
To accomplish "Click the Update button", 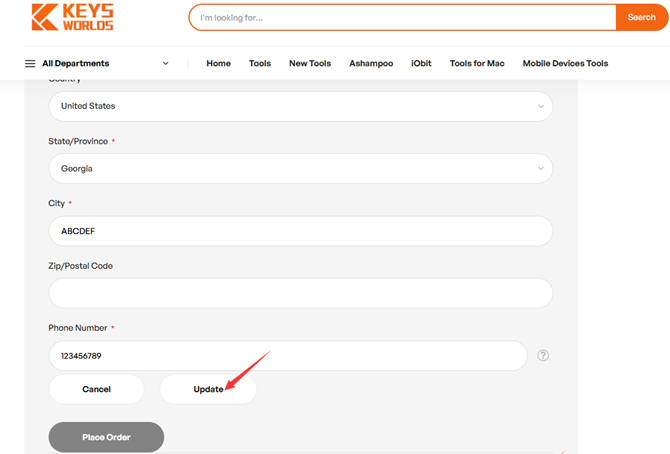I will tap(208, 389).
